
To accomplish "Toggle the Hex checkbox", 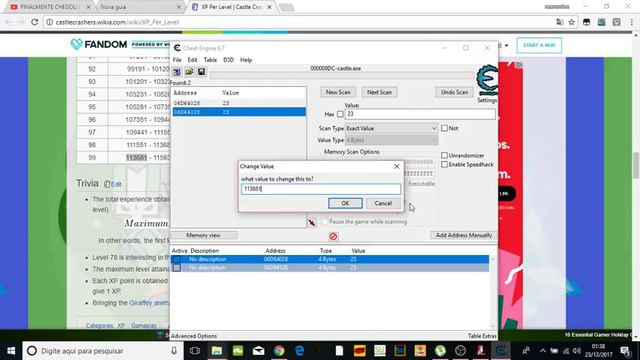I will [x=340, y=114].
